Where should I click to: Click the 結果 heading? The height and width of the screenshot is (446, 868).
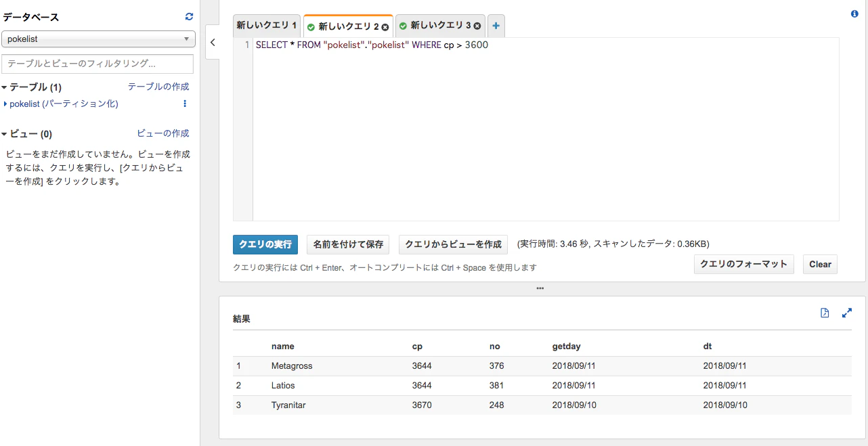coord(242,319)
